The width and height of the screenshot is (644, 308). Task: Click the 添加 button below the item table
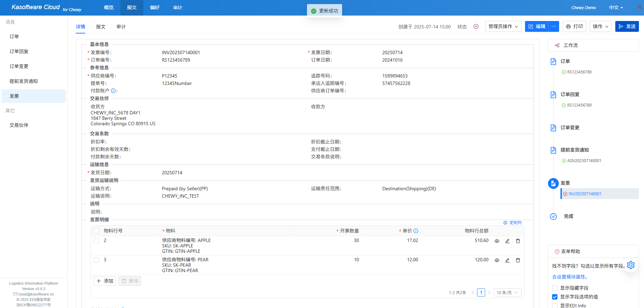tap(105, 281)
